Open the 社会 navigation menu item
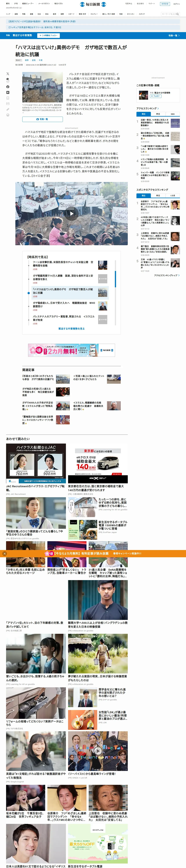This screenshot has height=868, width=186. [39, 14]
